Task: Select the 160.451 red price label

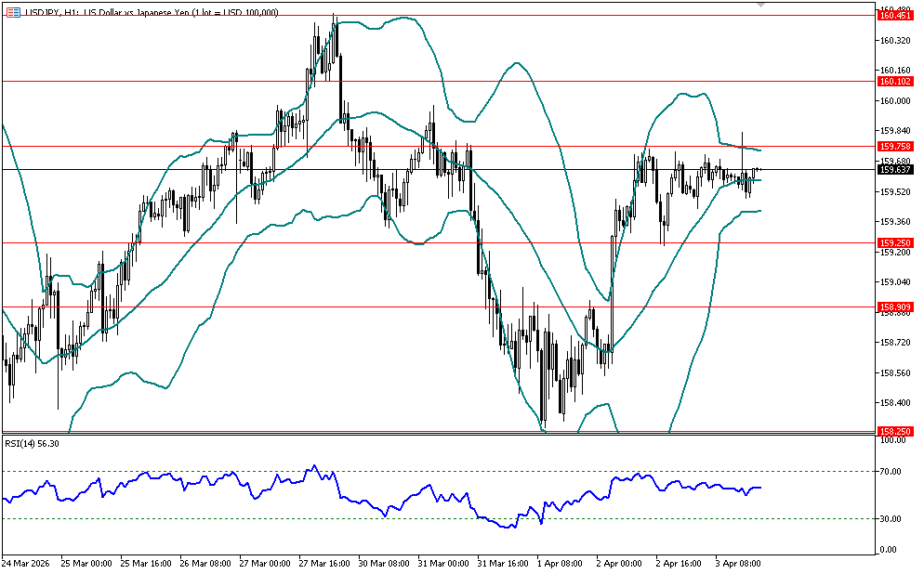Action: 893,15
